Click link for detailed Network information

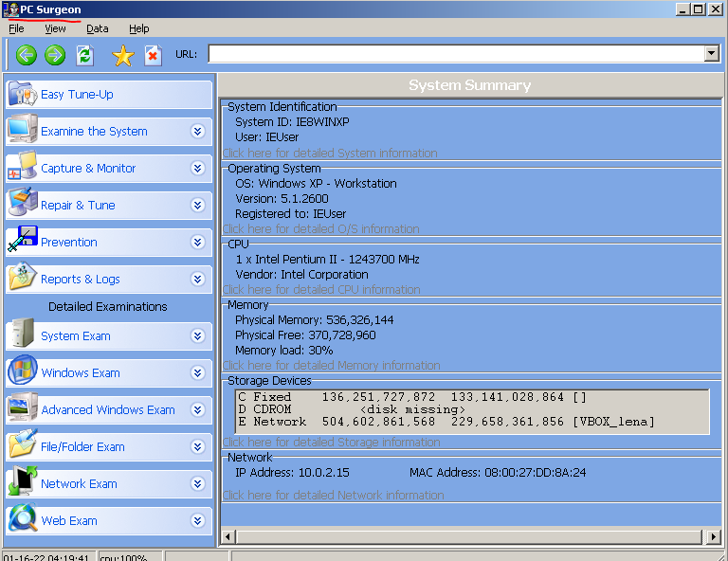pyautogui.click(x=334, y=495)
